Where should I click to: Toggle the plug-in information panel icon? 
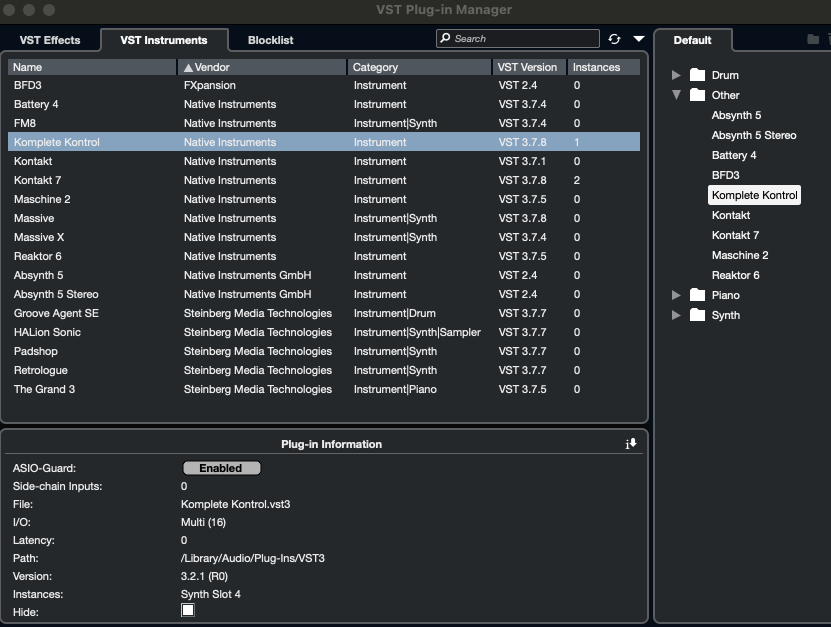(x=631, y=444)
